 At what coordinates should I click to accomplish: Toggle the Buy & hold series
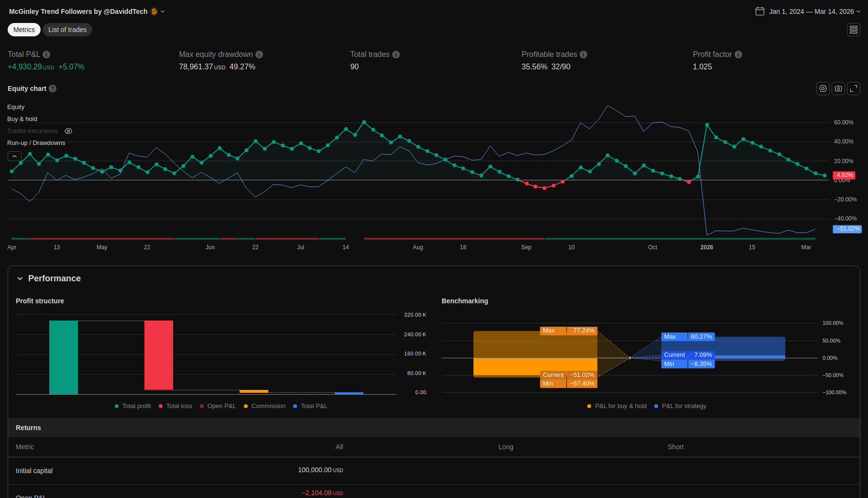22,119
